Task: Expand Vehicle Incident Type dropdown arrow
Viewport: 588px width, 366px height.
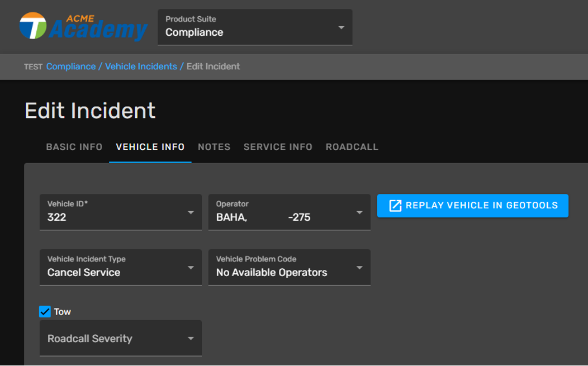Action: tap(191, 268)
